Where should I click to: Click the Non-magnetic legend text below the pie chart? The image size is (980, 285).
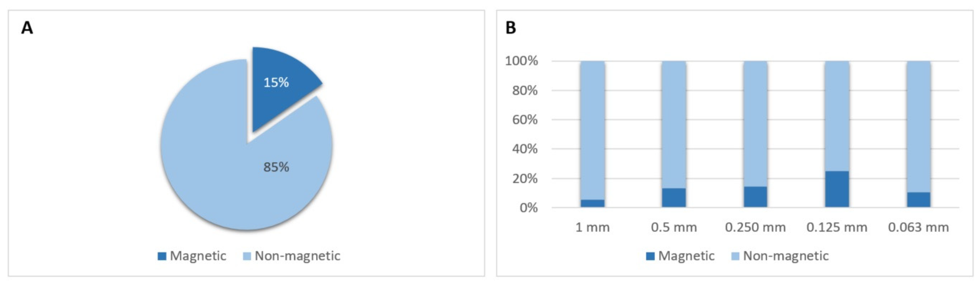pos(298,256)
